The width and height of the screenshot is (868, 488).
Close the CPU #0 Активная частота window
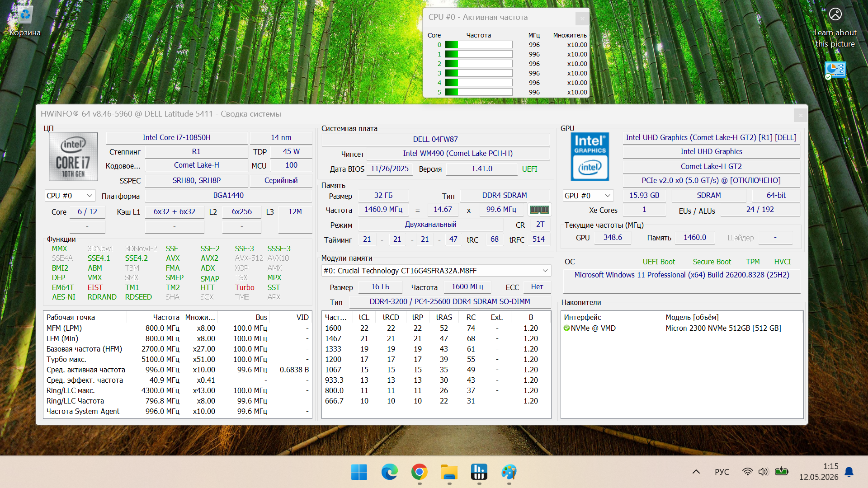coord(582,18)
